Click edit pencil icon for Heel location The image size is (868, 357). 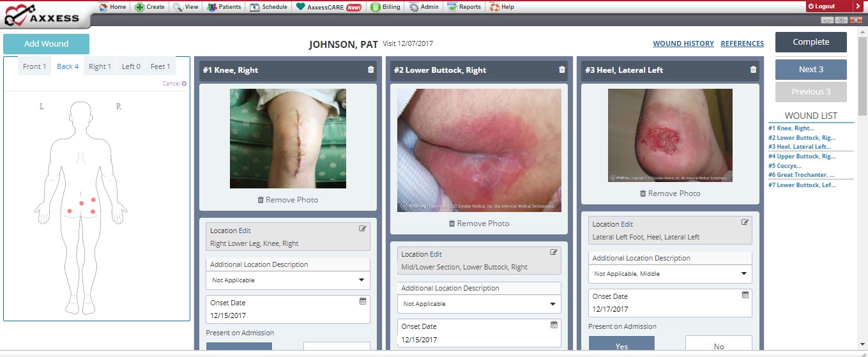[745, 222]
